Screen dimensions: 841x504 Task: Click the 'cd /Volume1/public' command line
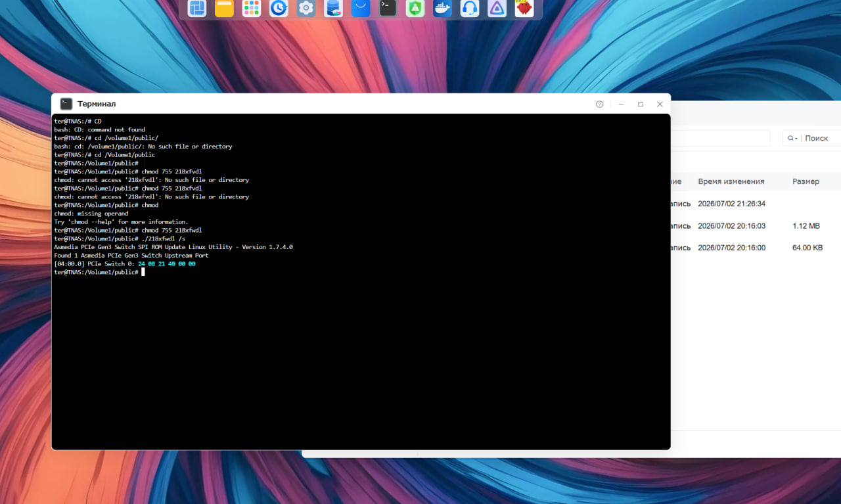(104, 154)
